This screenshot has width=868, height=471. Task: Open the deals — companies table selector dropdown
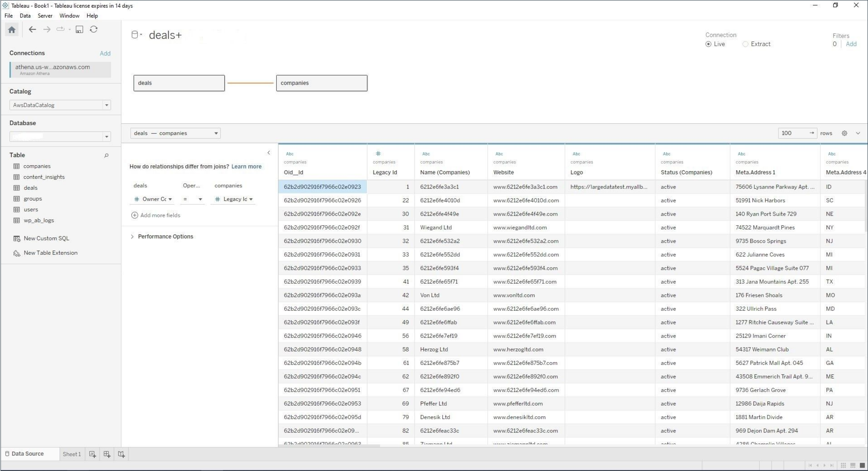click(175, 133)
